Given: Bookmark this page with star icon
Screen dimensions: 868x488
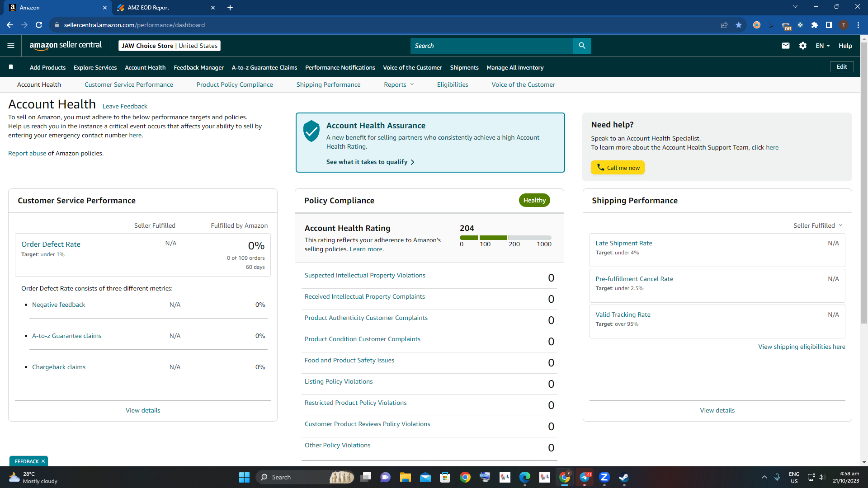Looking at the screenshot, I should 739,25.
